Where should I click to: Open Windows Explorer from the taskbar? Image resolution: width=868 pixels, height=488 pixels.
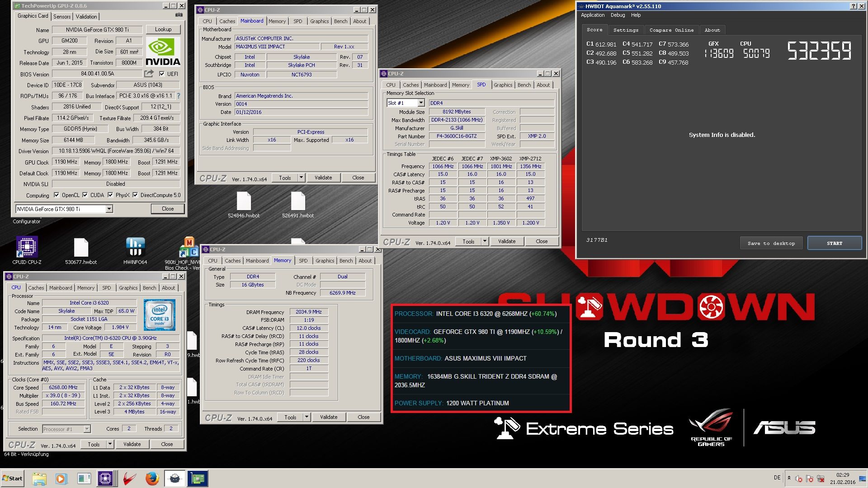coord(39,479)
